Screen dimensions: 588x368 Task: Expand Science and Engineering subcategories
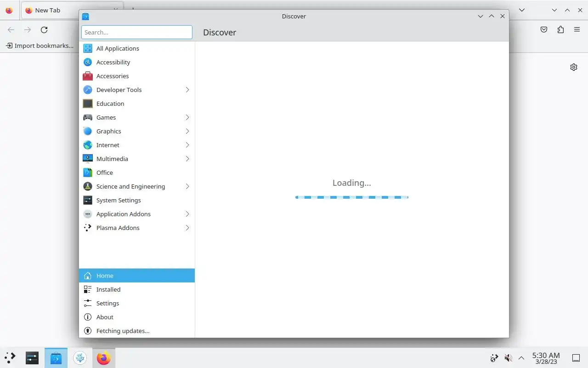pyautogui.click(x=187, y=186)
